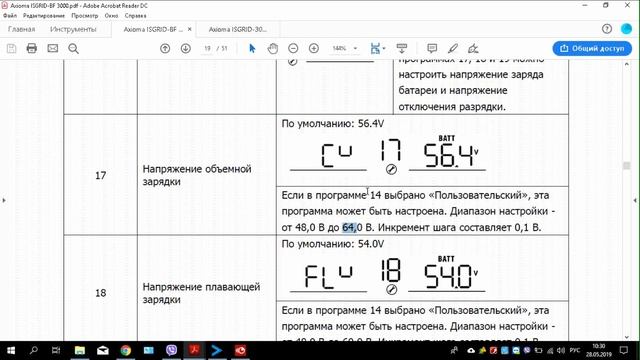Screen dimensions: 640x360
Task: Switch to the Axioma ISGRID-30 document tab
Action: coord(237,29)
